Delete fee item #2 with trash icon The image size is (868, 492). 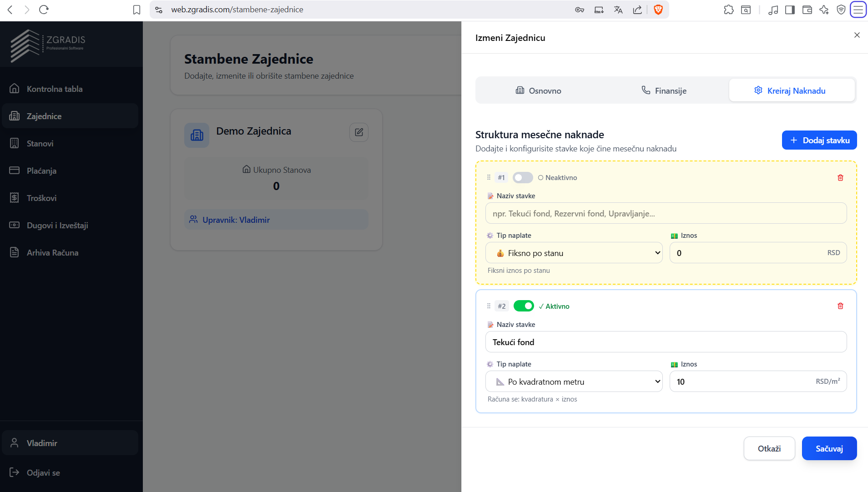tap(840, 306)
